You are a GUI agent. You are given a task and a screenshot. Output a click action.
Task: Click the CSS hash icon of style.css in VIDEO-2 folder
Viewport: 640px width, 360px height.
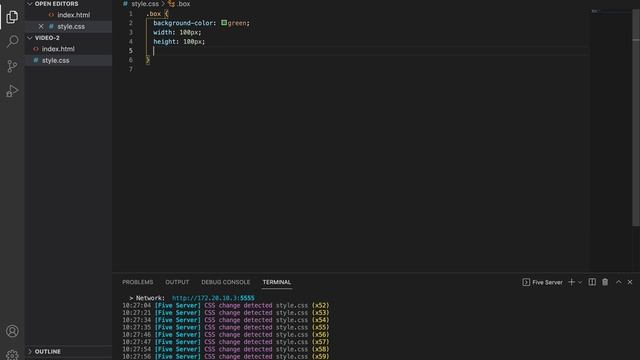click(36, 60)
